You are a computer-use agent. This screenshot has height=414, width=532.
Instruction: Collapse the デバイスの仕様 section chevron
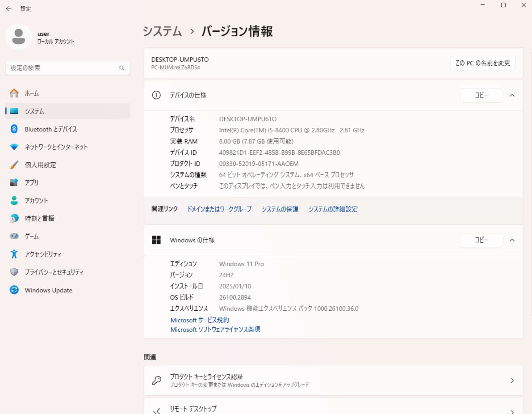(x=512, y=95)
